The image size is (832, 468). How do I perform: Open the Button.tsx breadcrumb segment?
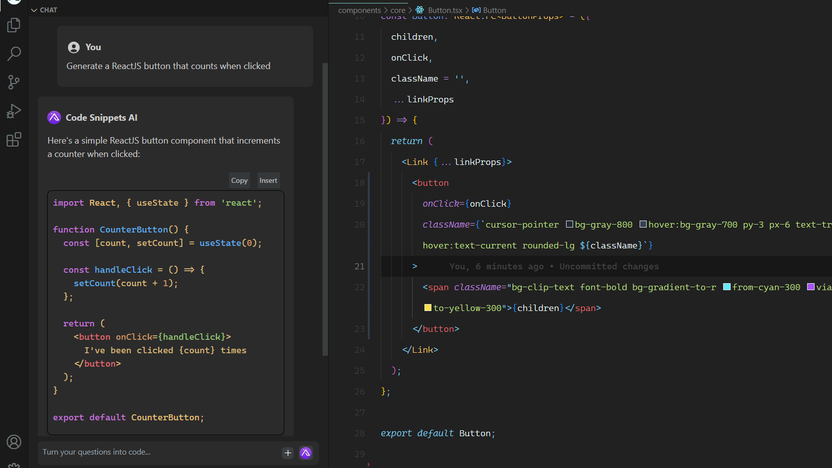point(445,10)
